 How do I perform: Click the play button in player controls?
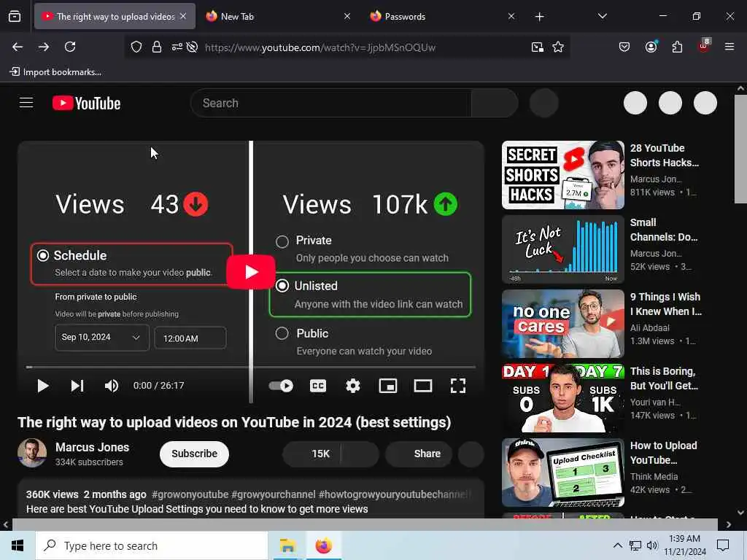[43, 386]
